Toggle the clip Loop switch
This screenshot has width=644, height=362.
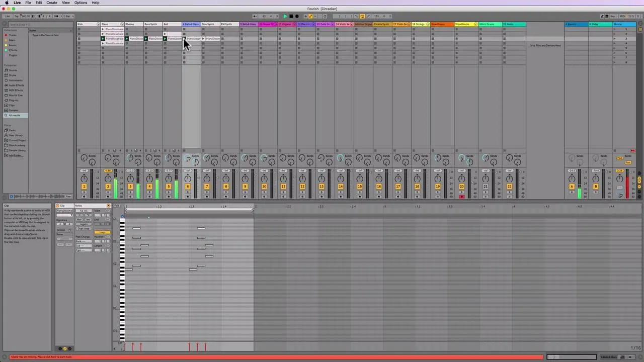pyautogui.click(x=102, y=232)
